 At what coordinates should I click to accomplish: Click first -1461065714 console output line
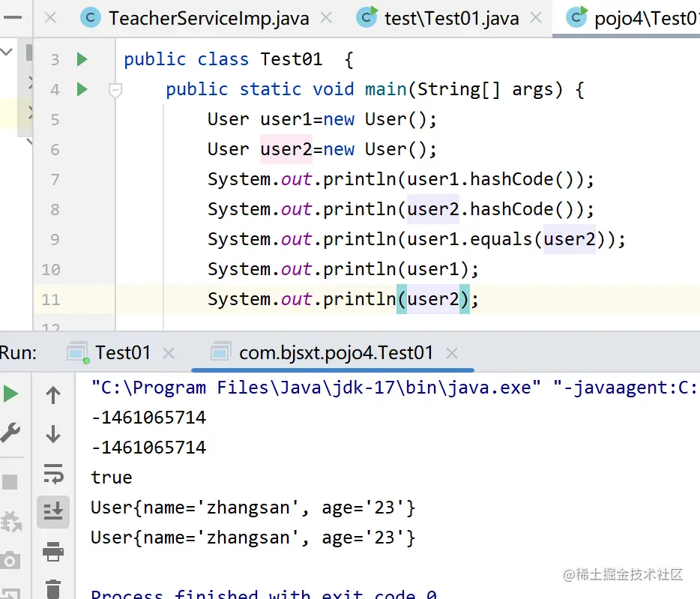(148, 418)
